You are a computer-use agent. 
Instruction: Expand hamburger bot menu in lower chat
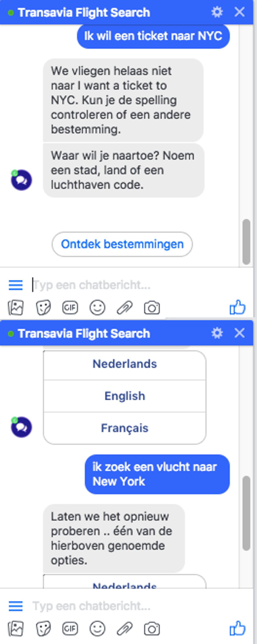[x=16, y=606]
